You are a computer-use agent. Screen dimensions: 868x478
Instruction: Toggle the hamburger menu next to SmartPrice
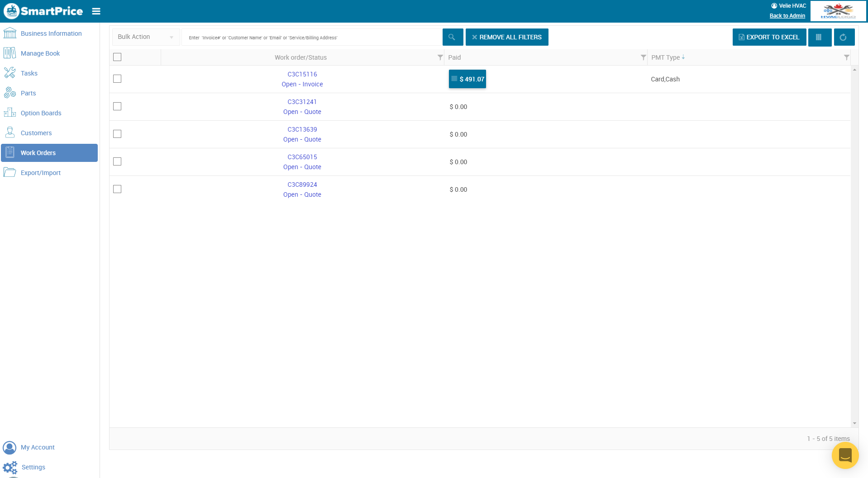pos(96,11)
